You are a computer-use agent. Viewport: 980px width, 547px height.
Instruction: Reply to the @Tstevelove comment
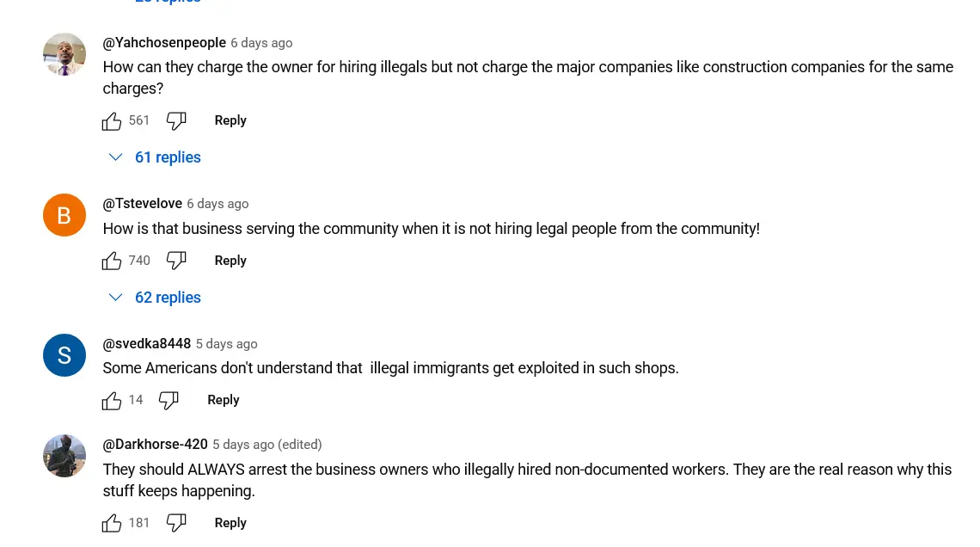click(230, 261)
